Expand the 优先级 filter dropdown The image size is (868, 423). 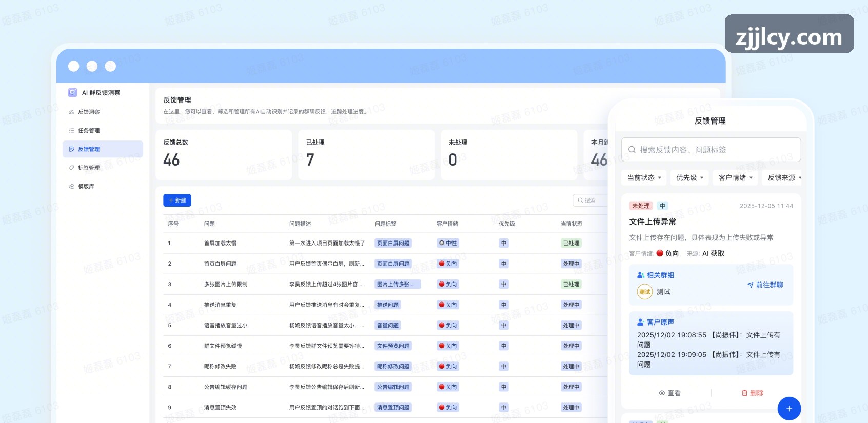(689, 178)
